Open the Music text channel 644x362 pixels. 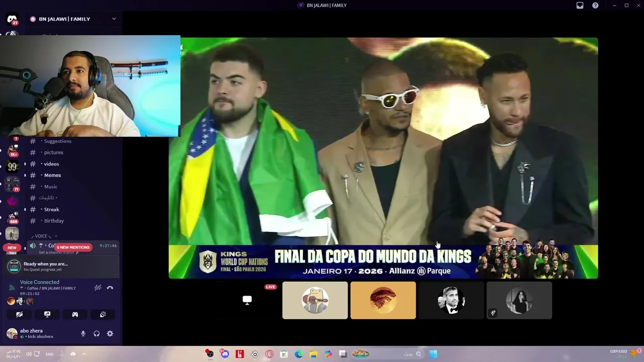[50, 187]
